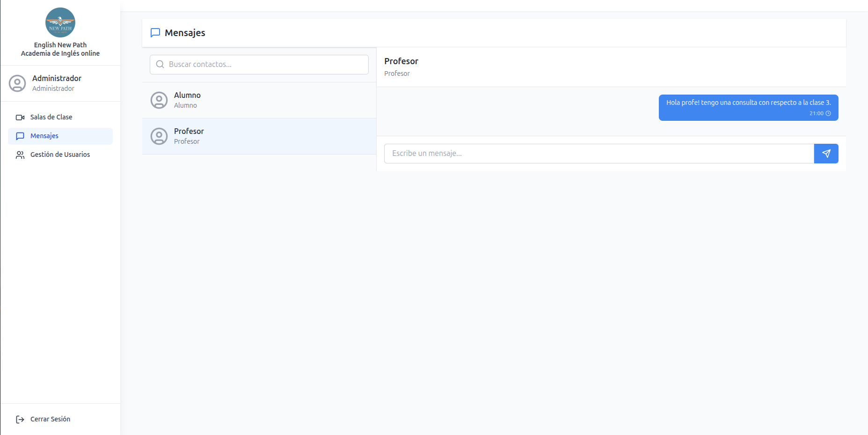Click the blue message bubble about clase 3

(x=748, y=107)
